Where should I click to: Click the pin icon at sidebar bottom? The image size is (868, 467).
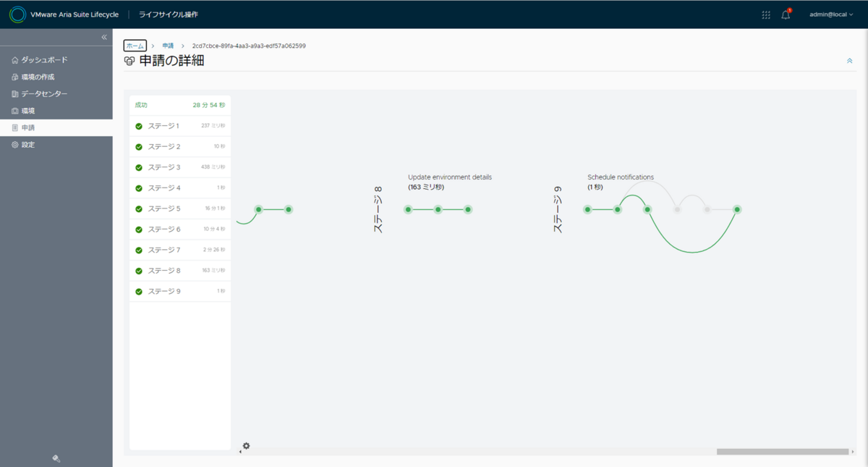56,458
